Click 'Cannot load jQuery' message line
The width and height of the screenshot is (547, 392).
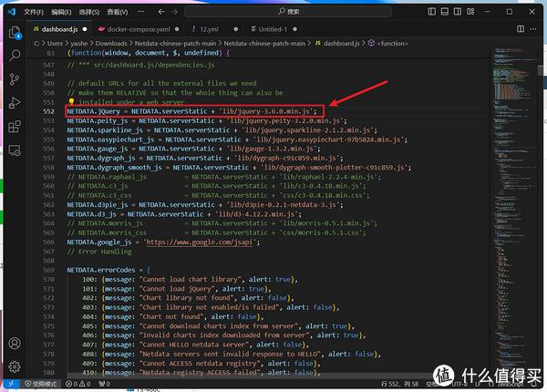coord(177,289)
